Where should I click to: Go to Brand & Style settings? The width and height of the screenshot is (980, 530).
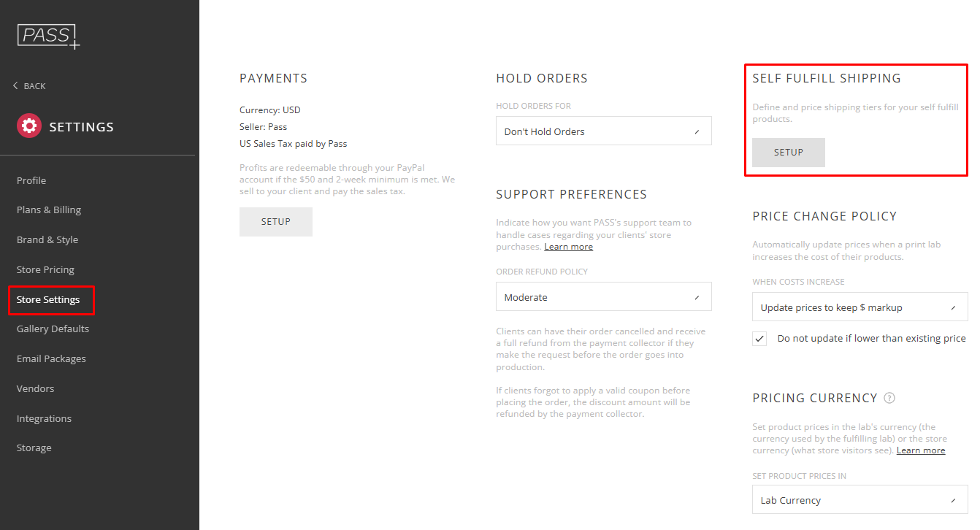coord(47,239)
